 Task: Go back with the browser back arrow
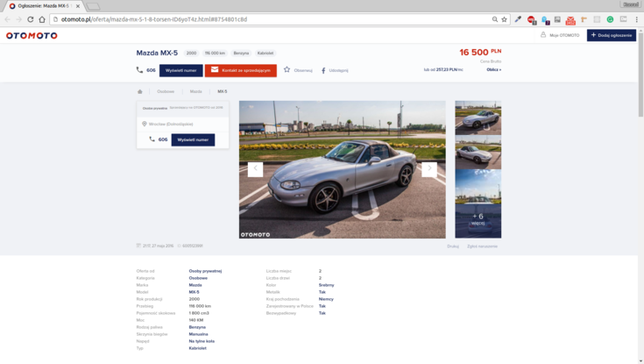[7, 19]
